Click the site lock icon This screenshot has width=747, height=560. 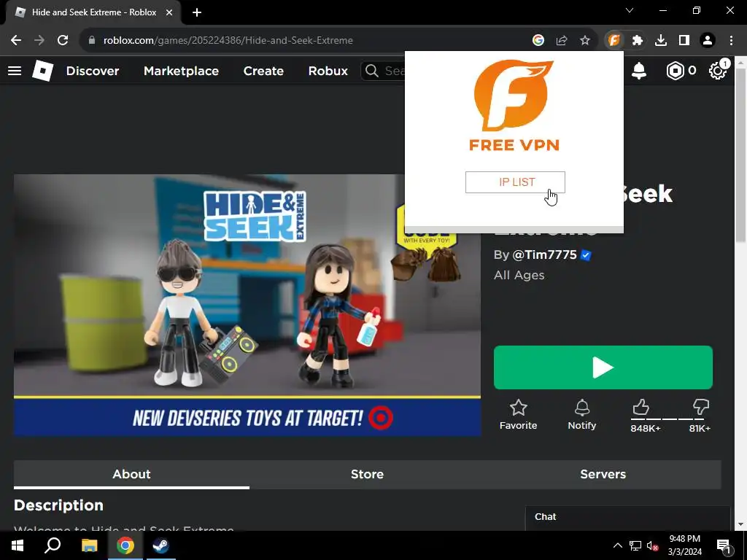coord(92,41)
